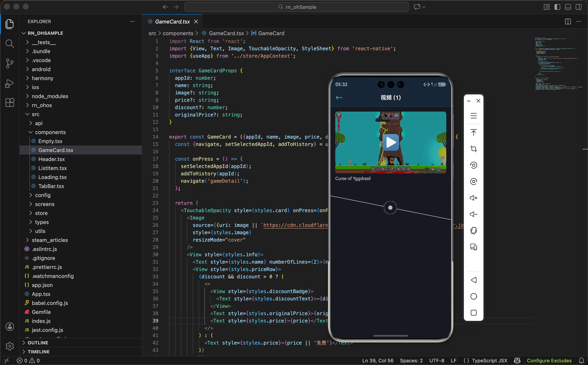Rotate the emulator device
This screenshot has width=588, height=365.
(474, 231)
